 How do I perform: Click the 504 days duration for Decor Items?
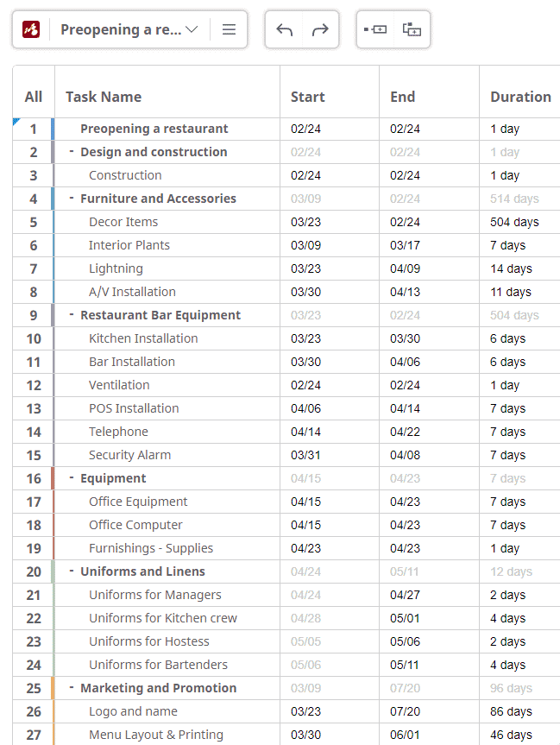[514, 222]
